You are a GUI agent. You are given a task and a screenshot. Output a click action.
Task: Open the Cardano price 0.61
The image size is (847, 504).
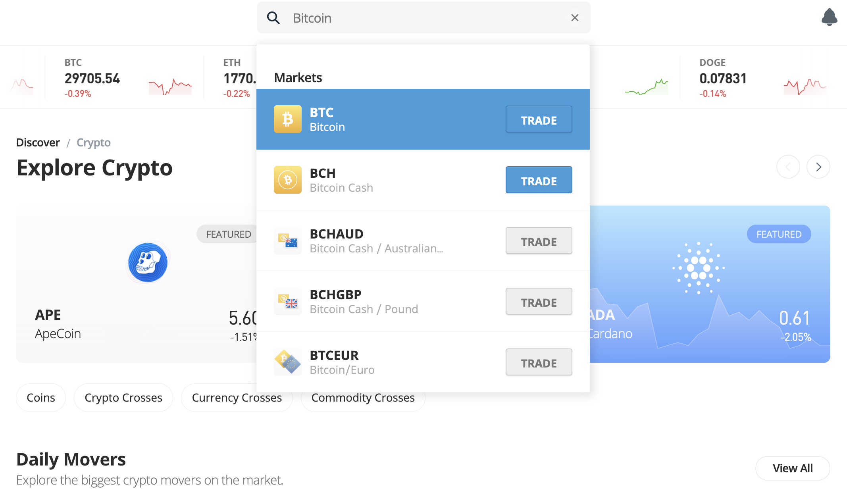click(795, 318)
